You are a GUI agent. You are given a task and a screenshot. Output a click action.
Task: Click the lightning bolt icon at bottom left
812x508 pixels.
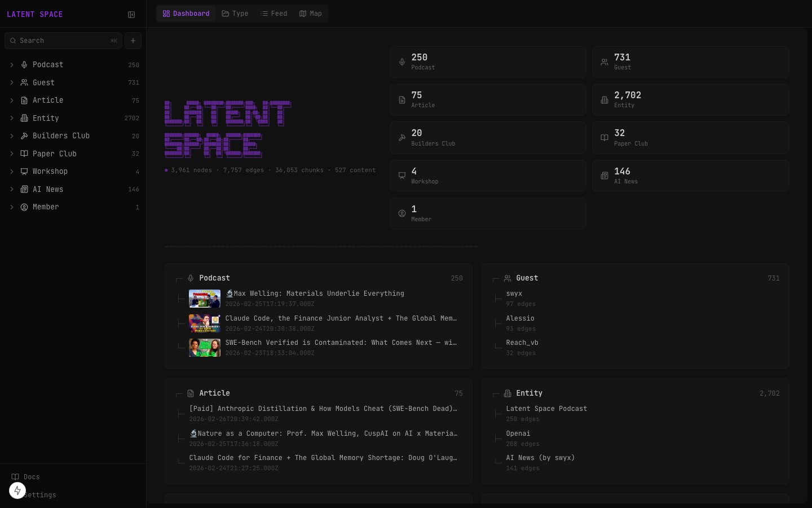point(17,491)
